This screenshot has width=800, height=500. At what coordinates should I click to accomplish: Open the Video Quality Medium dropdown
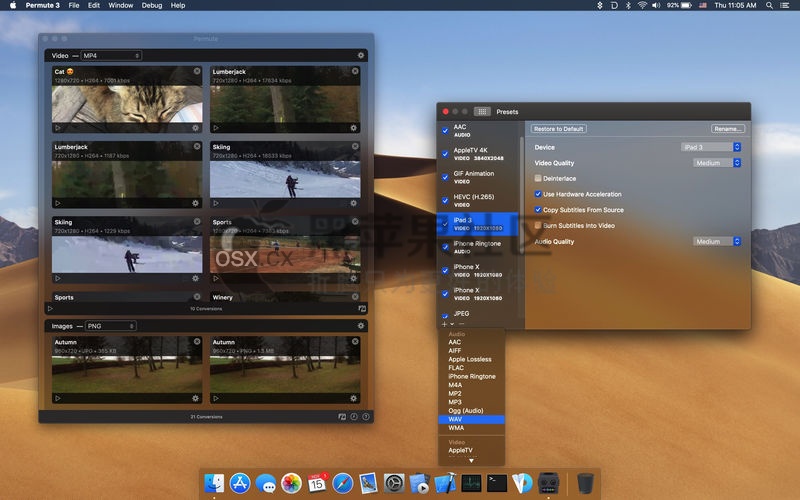(x=717, y=163)
